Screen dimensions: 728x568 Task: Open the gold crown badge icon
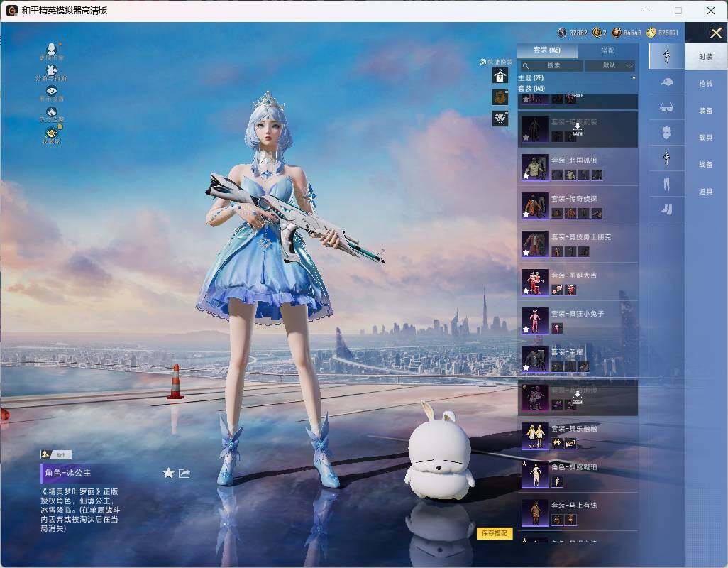pyautogui.click(x=52, y=132)
